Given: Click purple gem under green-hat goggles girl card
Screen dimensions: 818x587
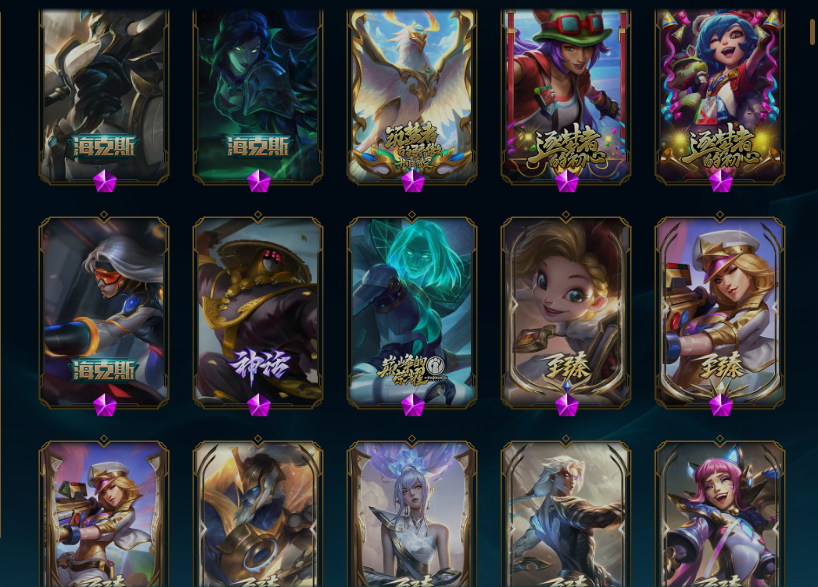Looking at the screenshot, I should (x=567, y=181).
